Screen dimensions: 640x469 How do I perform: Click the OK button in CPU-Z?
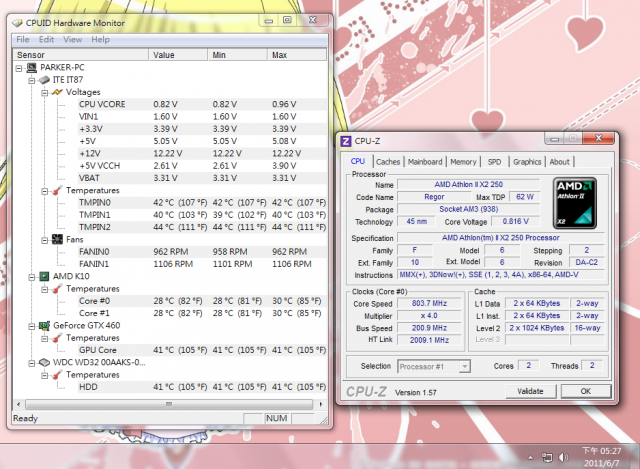(586, 391)
